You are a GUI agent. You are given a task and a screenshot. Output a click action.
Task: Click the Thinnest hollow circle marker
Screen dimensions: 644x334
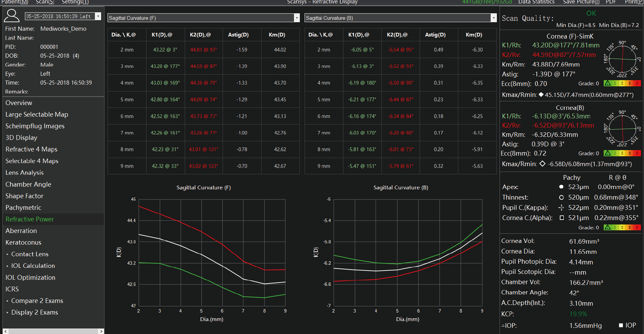[561, 197]
